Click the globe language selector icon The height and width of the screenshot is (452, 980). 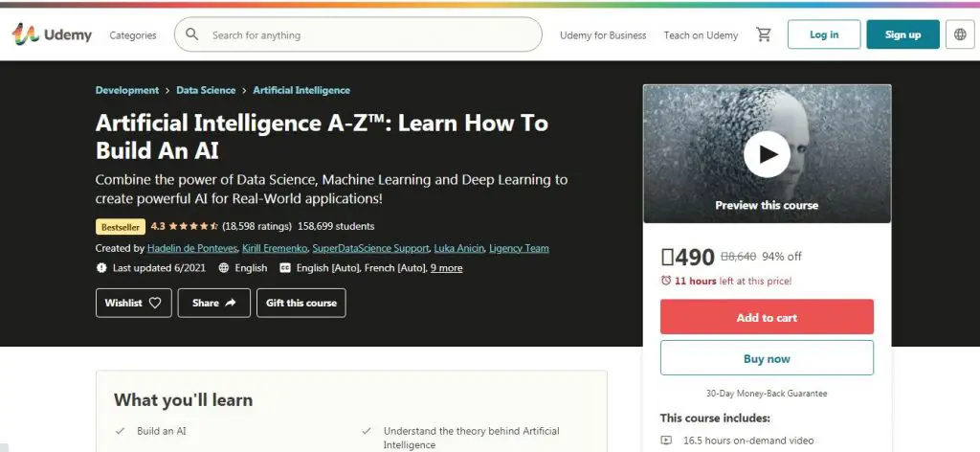[x=960, y=34]
